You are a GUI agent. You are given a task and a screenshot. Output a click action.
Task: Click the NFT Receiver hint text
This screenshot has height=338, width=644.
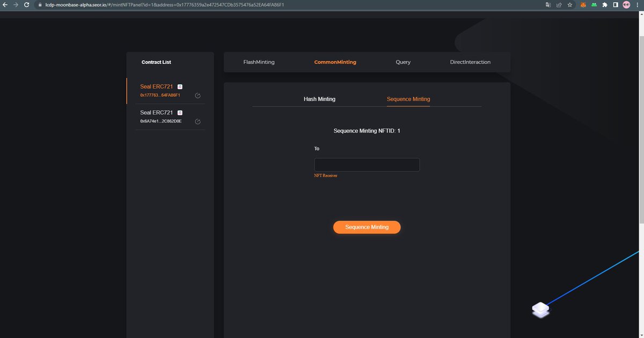point(326,176)
